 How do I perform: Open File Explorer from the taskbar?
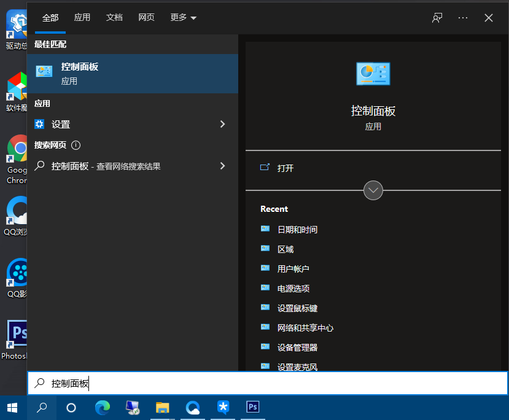click(x=162, y=406)
